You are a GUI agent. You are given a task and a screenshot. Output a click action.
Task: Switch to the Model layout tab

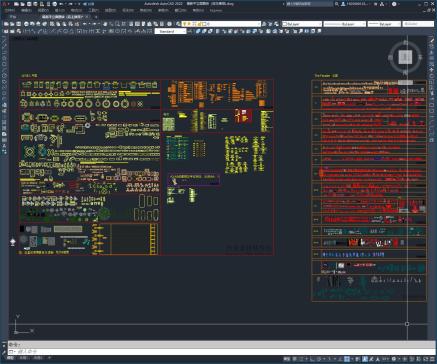click(x=11, y=358)
